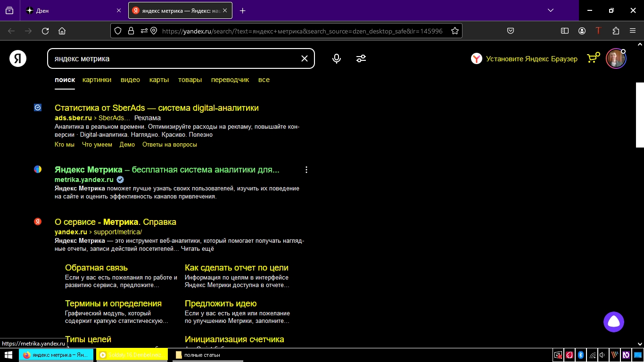Select the поиск search tab
Screen dimensions: 644x362
tap(65, 80)
